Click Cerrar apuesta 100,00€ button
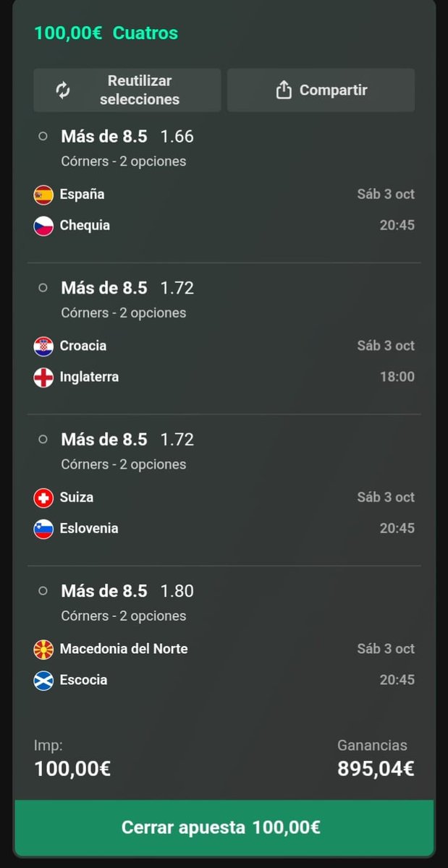The height and width of the screenshot is (868, 448). [224, 827]
